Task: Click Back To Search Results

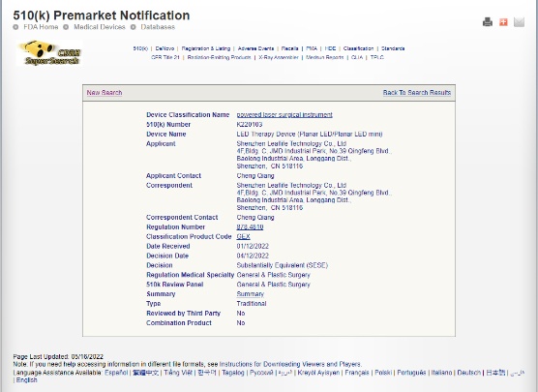Action: coord(417,92)
